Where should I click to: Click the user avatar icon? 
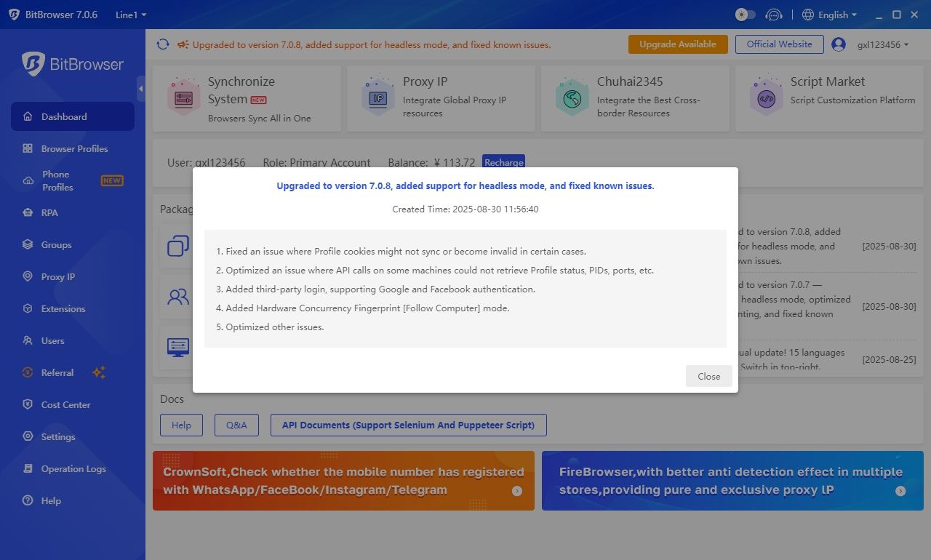coord(839,44)
